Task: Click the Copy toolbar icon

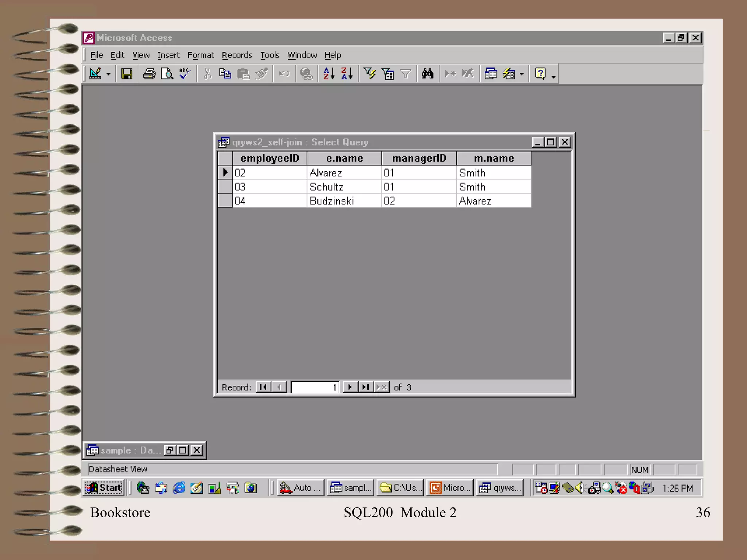Action: click(225, 74)
